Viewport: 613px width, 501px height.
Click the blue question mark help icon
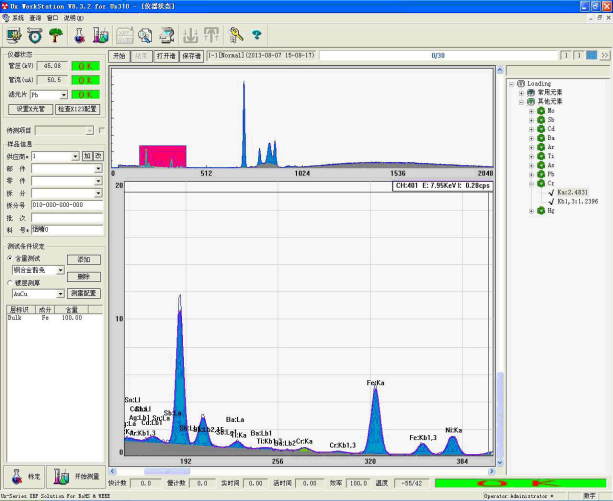(256, 35)
